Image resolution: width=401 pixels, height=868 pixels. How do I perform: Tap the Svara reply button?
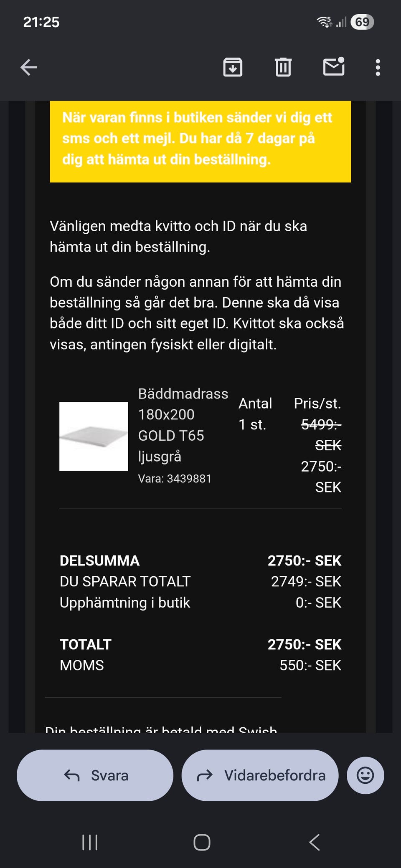click(95, 775)
